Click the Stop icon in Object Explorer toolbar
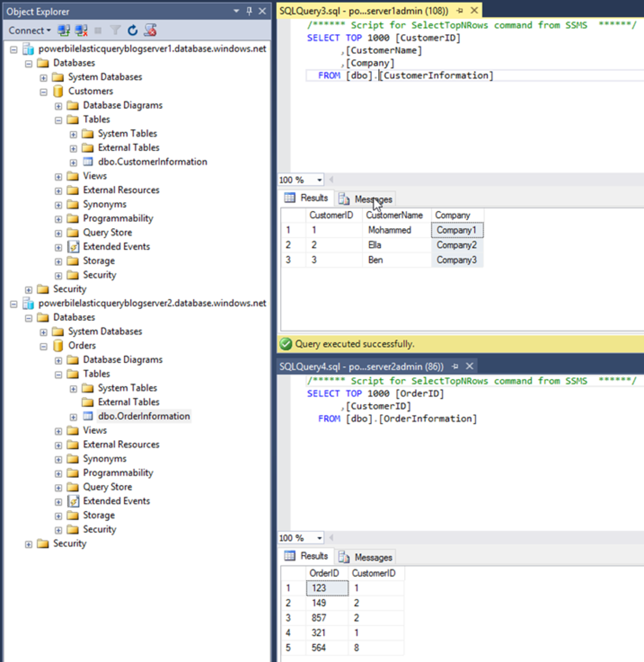 click(x=98, y=30)
